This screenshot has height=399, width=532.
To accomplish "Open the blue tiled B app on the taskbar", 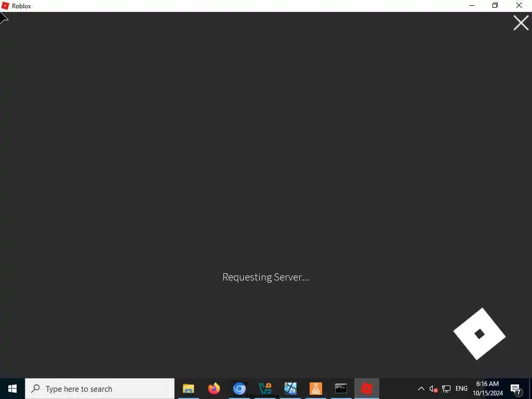I will pyautogui.click(x=290, y=389).
